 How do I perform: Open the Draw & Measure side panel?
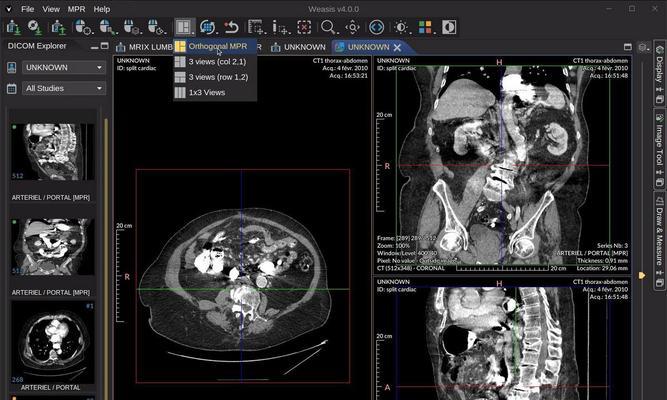[x=659, y=240]
